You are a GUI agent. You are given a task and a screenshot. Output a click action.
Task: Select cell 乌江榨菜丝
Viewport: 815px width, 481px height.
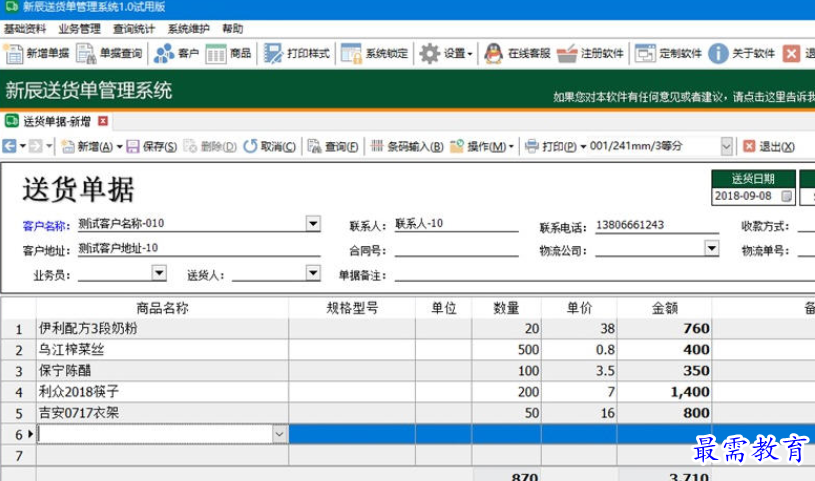pyautogui.click(x=163, y=350)
